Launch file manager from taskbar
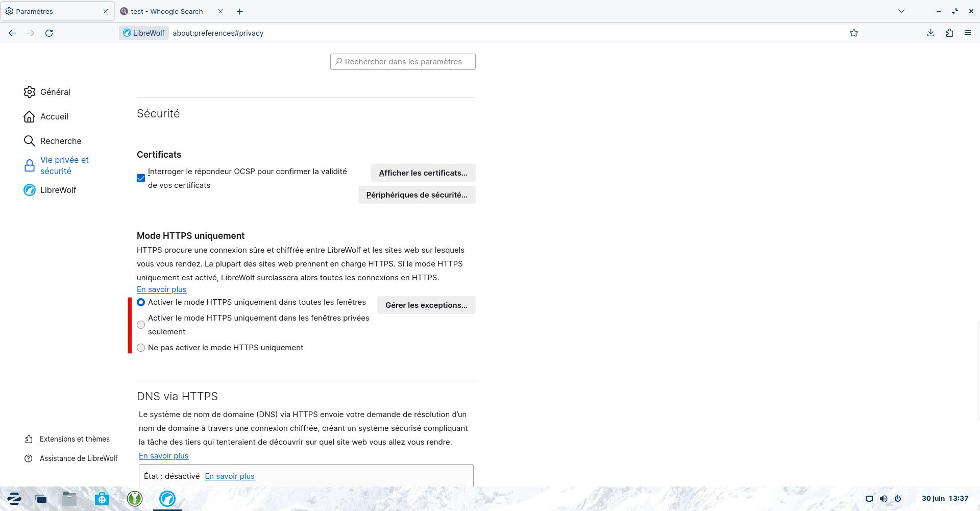Viewport: 980px width, 511px height. (x=69, y=499)
